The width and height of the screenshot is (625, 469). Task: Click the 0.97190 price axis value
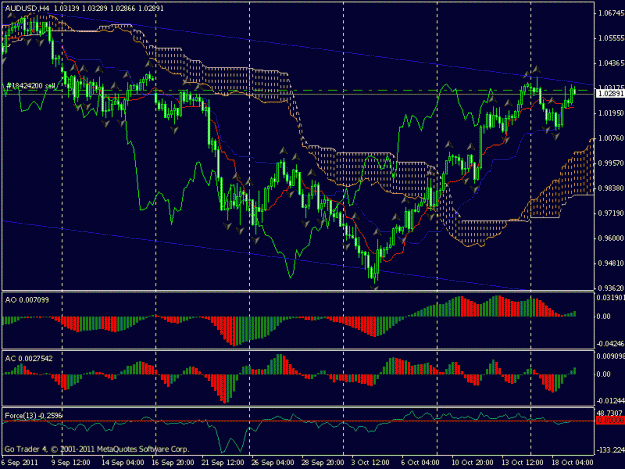point(611,214)
